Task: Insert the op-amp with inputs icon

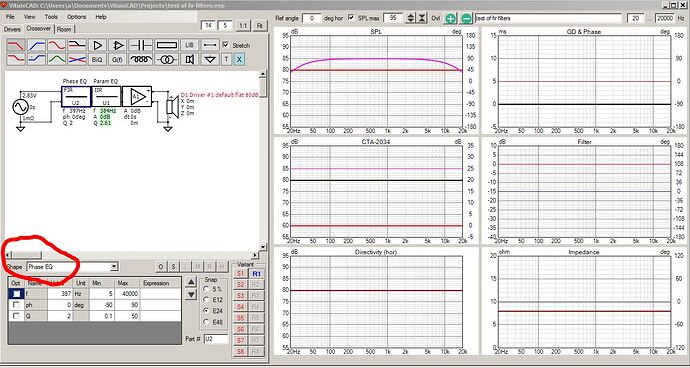Action: click(118, 45)
